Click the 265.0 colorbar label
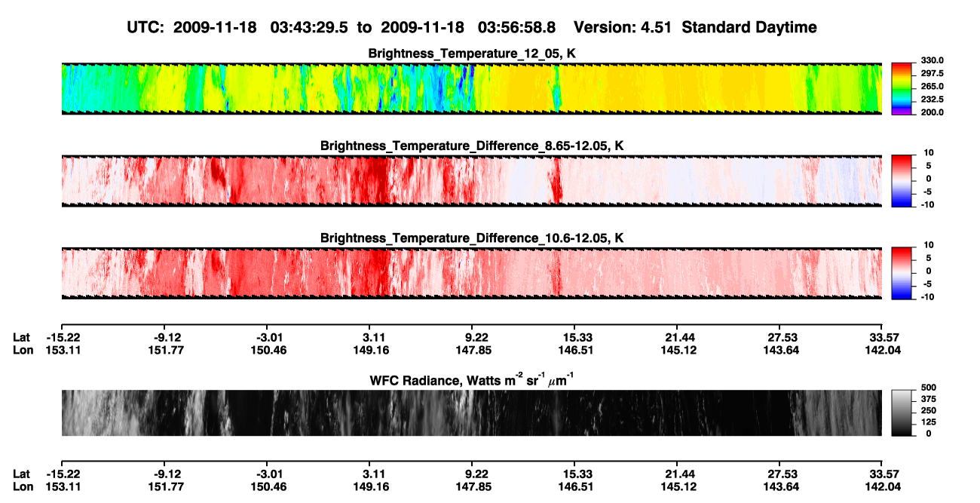The width and height of the screenshot is (980, 503). pyautogui.click(x=933, y=86)
